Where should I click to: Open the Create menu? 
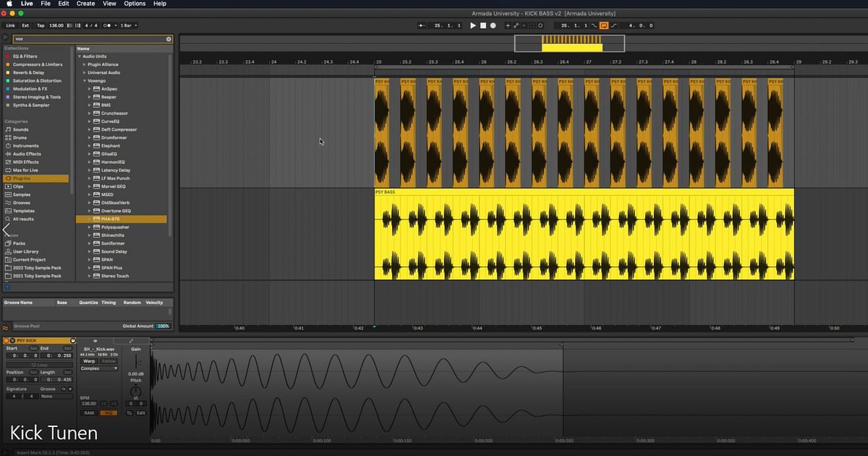coord(85,4)
